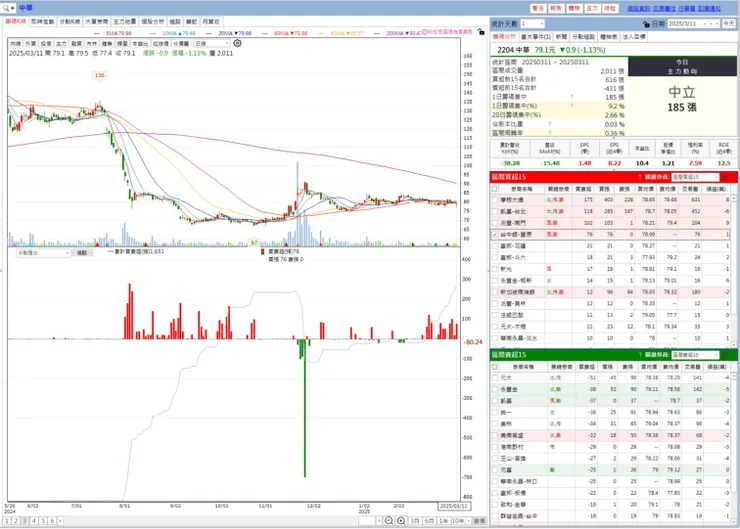
Task: Check the box for 美林 sell row
Action: (x=495, y=424)
